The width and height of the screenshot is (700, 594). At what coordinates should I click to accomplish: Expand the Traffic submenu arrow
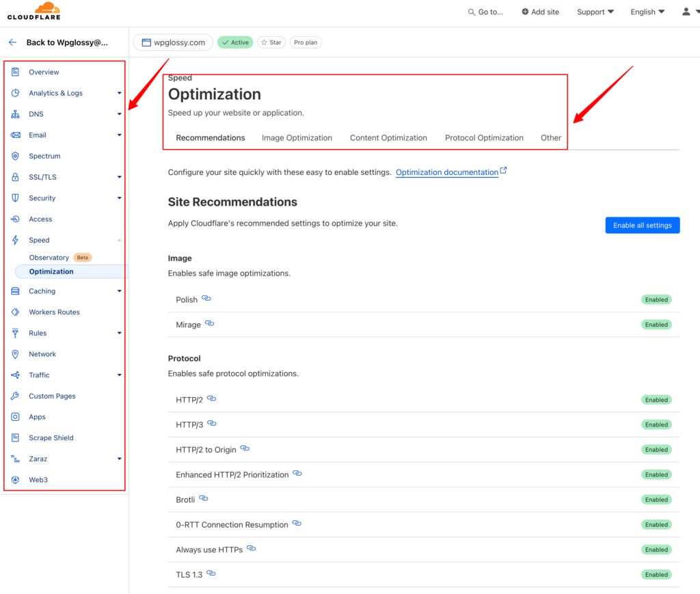pyautogui.click(x=119, y=375)
